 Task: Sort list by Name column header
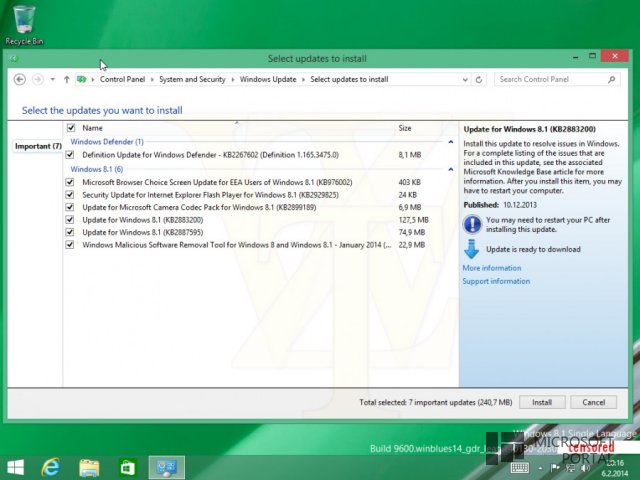tap(92, 128)
